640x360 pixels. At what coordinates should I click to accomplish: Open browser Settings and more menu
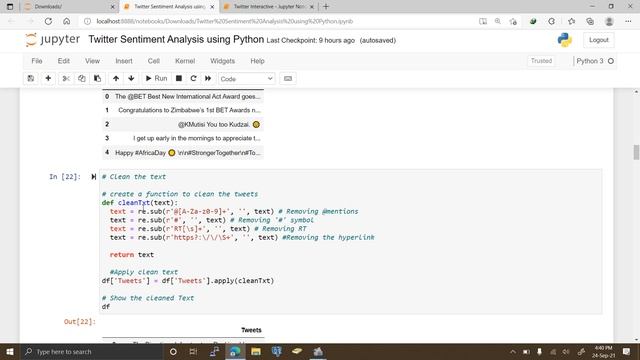tap(628, 21)
